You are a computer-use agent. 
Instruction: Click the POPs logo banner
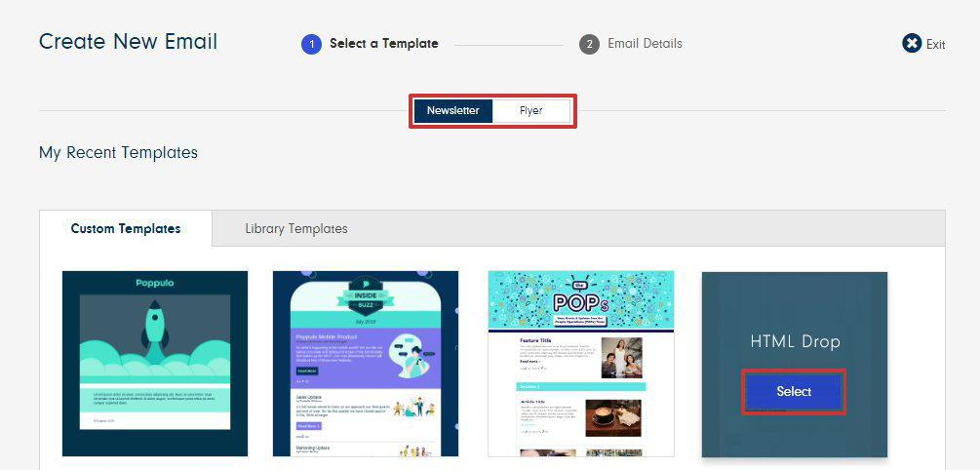point(581,300)
